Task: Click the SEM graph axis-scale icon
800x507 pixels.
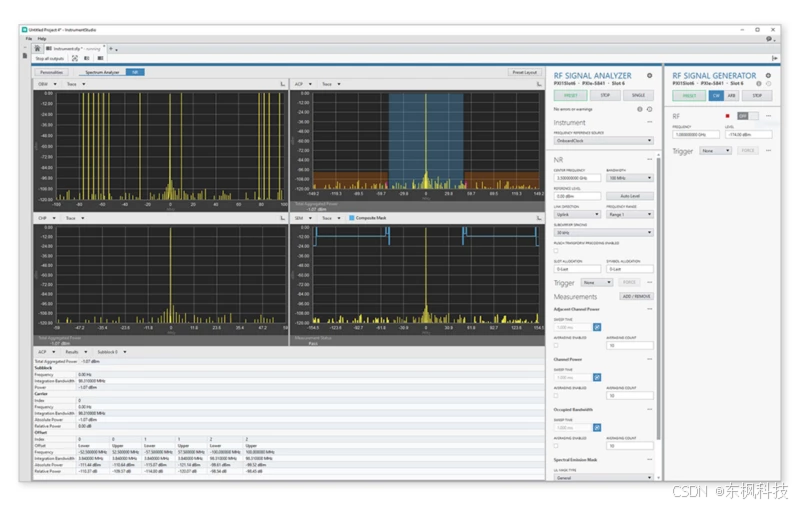Action: (539, 218)
